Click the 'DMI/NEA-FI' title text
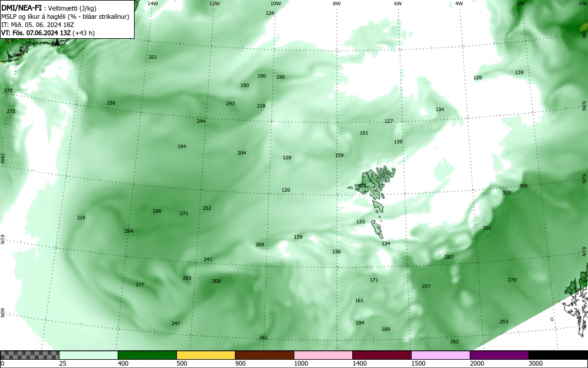The width and height of the screenshot is (588, 368). click(x=21, y=8)
